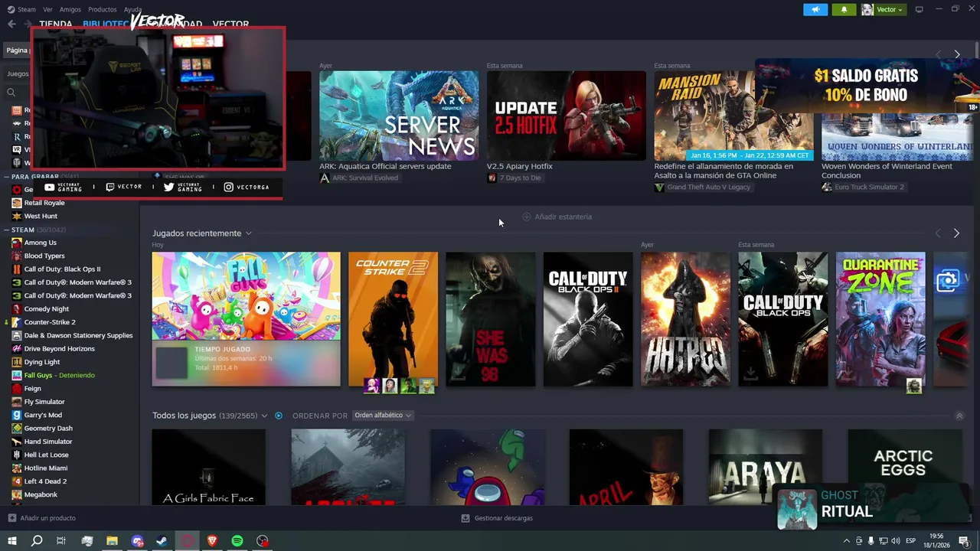Show next recently played games arrow
The height and width of the screenshot is (551, 980).
pyautogui.click(x=956, y=233)
